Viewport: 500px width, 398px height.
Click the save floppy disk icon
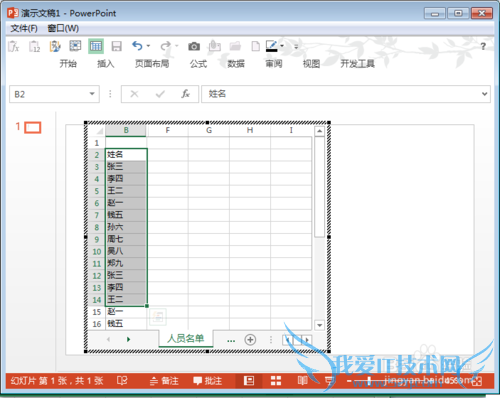[116, 46]
